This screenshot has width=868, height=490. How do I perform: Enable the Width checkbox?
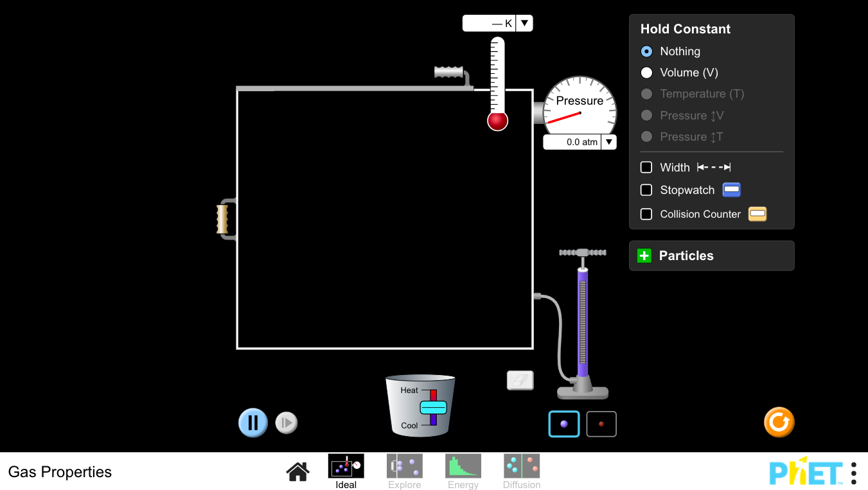[646, 167]
